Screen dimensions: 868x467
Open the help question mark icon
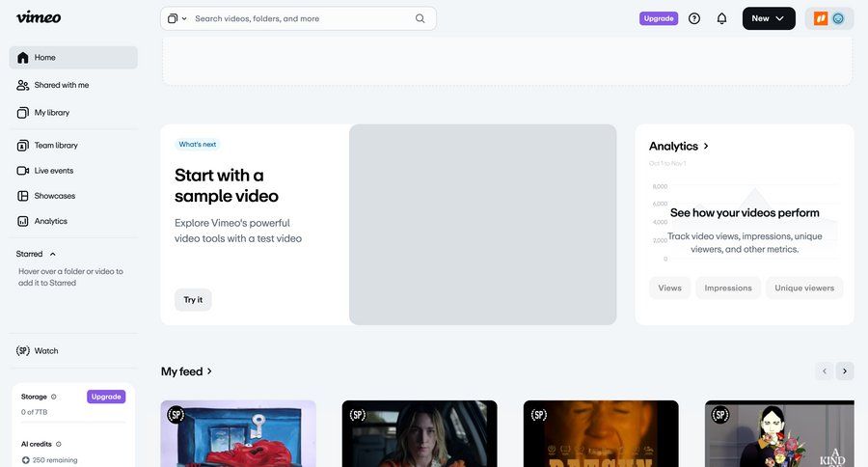tap(694, 18)
